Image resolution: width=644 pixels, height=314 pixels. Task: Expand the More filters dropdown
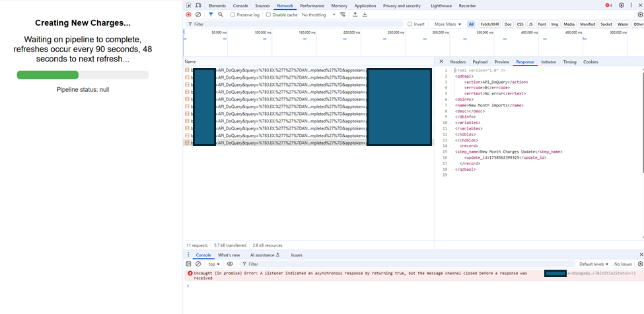coord(448,24)
